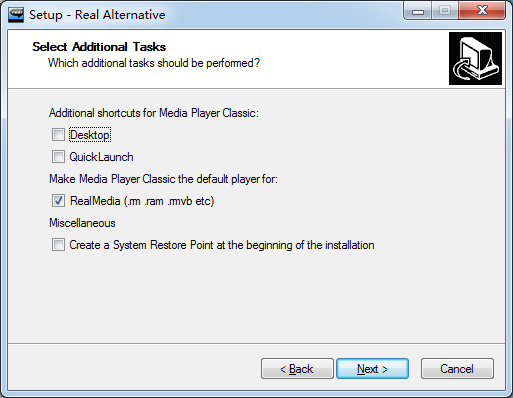513x398 pixels.
Task: Click the "RealMedia (.rm .ram .rmvb etc)" label
Action: [x=142, y=201]
